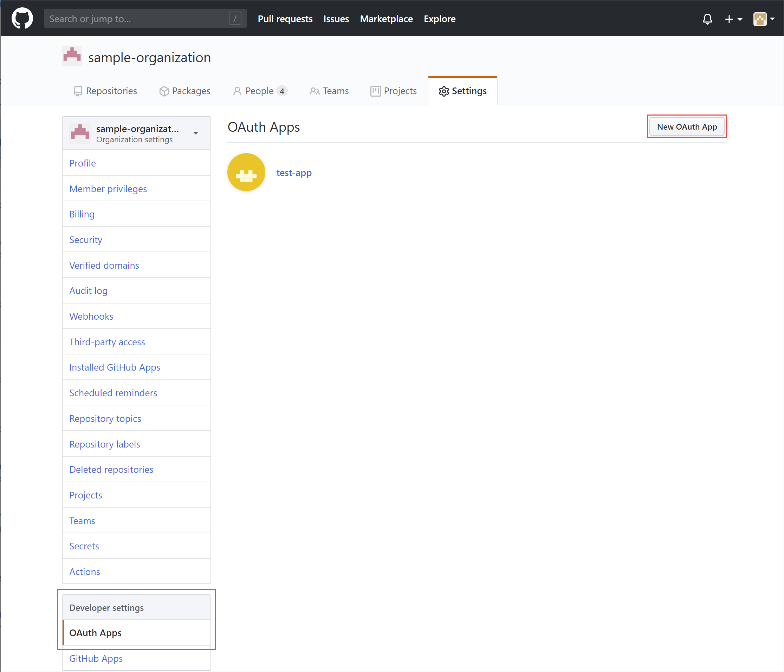The height and width of the screenshot is (672, 784).
Task: Click the New OAuth App button
Action: pyautogui.click(x=687, y=126)
